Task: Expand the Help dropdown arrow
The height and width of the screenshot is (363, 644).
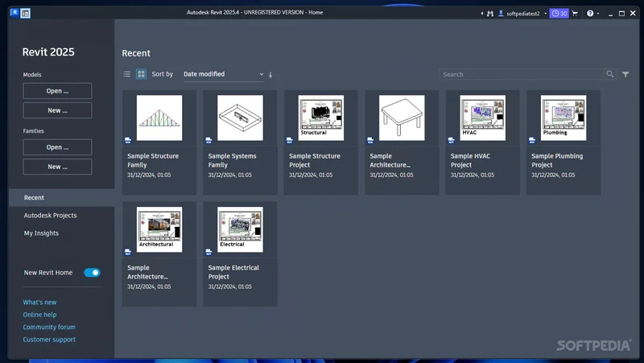Action: pyautogui.click(x=597, y=14)
